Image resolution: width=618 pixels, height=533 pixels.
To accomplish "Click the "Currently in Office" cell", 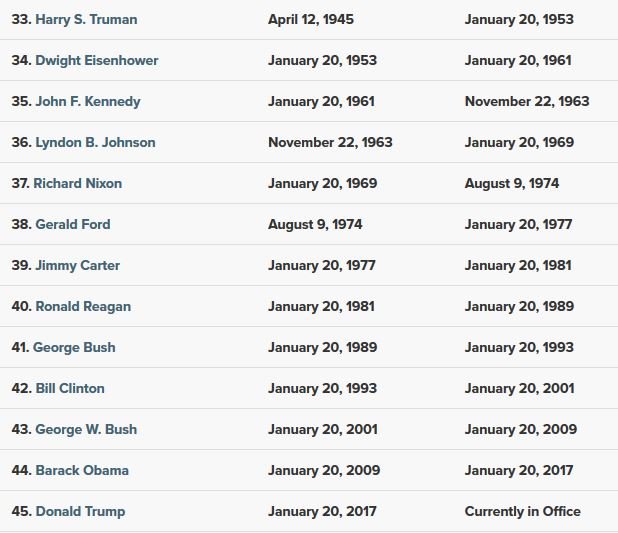I will coord(523,511).
